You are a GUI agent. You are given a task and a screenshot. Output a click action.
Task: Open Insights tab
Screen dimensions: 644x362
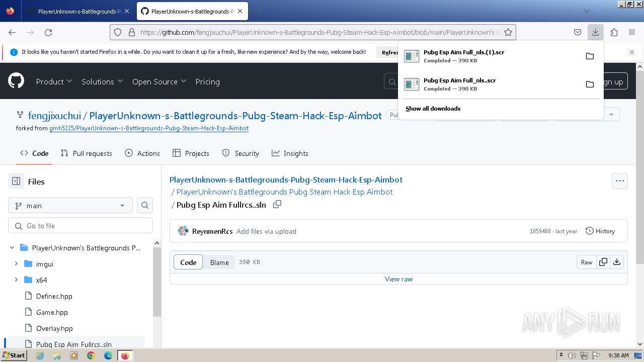pos(290,153)
